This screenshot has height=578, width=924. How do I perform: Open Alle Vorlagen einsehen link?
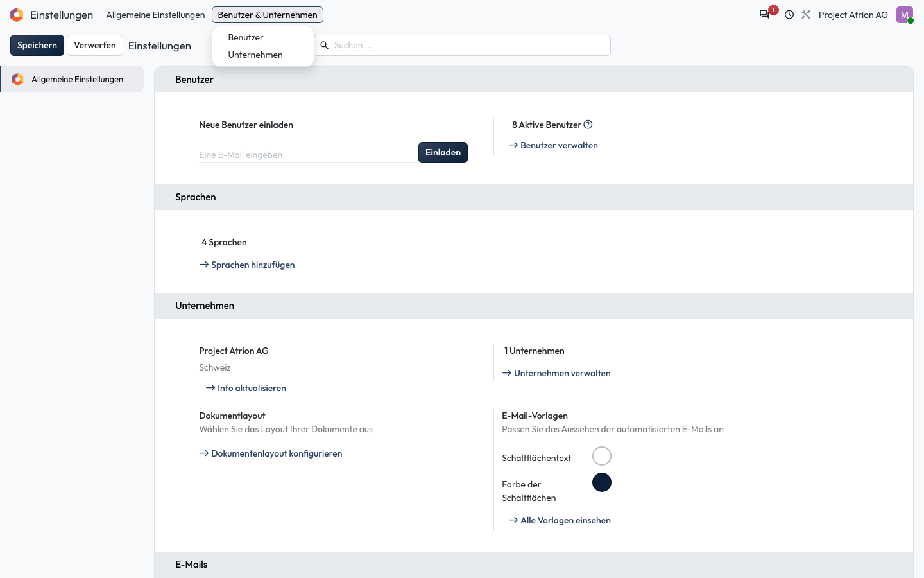click(x=560, y=520)
